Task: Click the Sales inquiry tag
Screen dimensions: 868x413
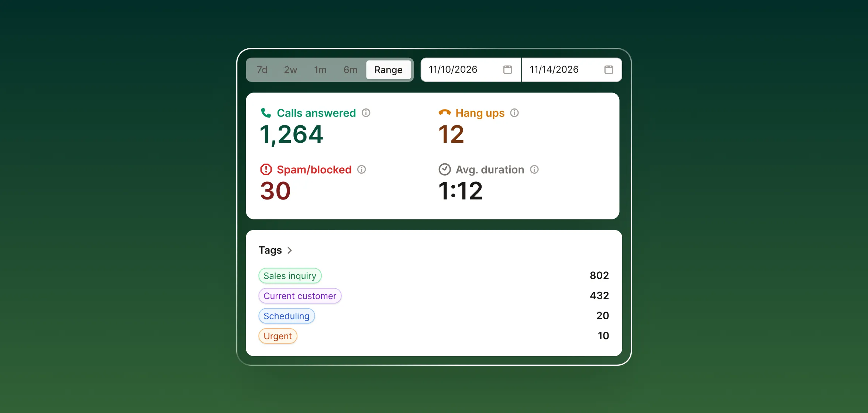Action: pyautogui.click(x=290, y=276)
